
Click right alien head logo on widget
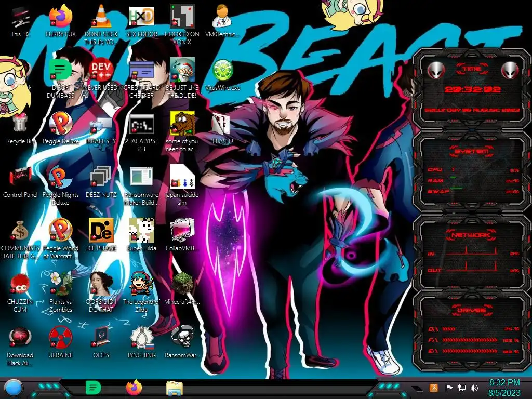[510, 71]
